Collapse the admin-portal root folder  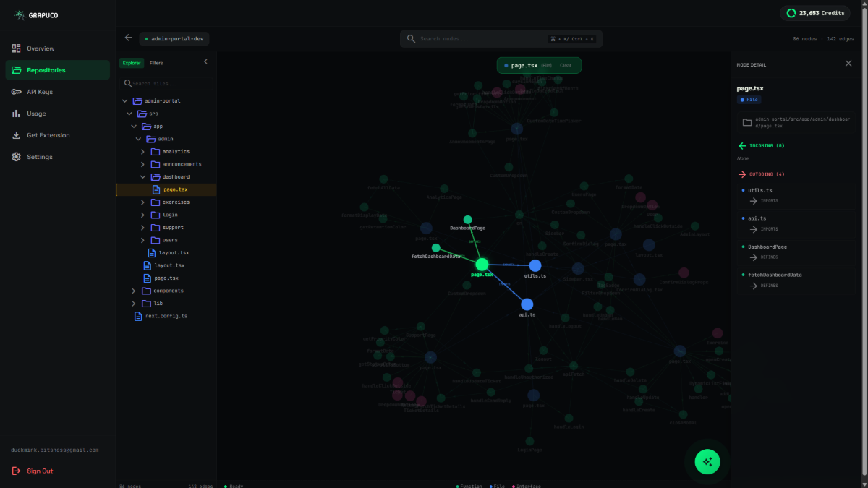125,100
